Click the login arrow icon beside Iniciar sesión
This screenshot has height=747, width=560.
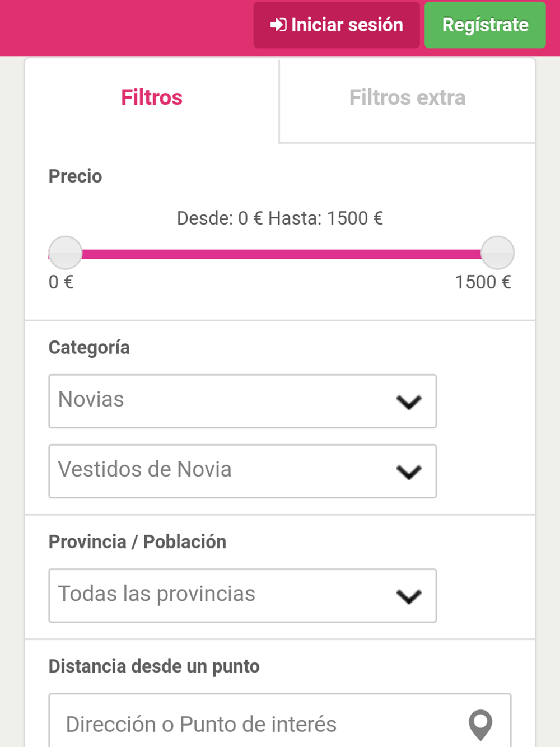point(278,25)
